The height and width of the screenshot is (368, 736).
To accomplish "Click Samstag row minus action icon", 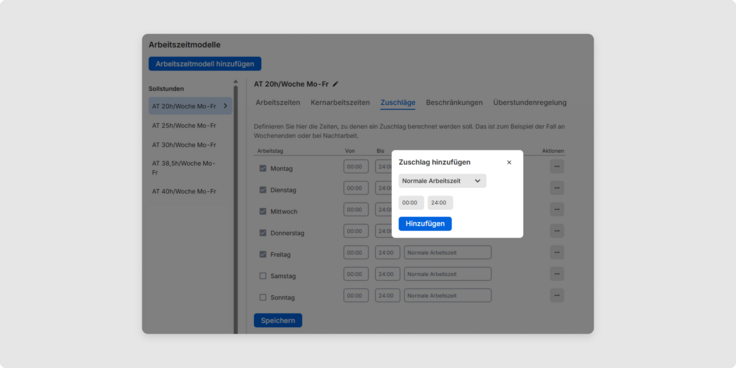I will (557, 274).
